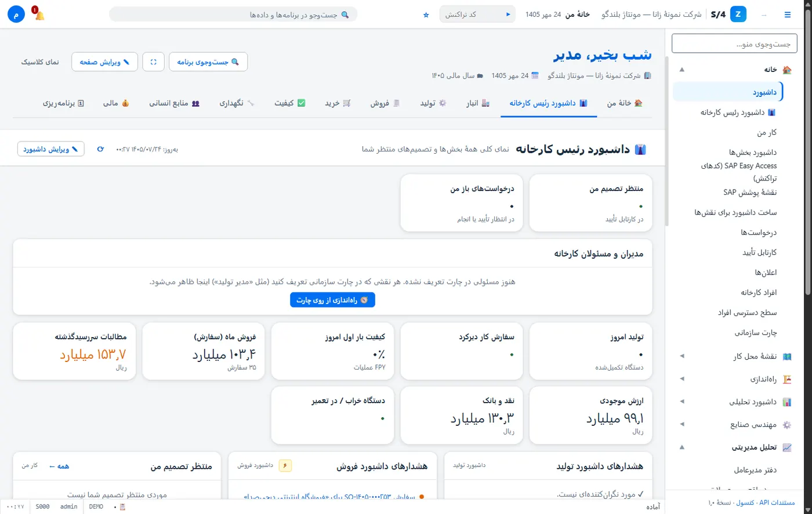Click the blue Z application logo

[x=738, y=15]
